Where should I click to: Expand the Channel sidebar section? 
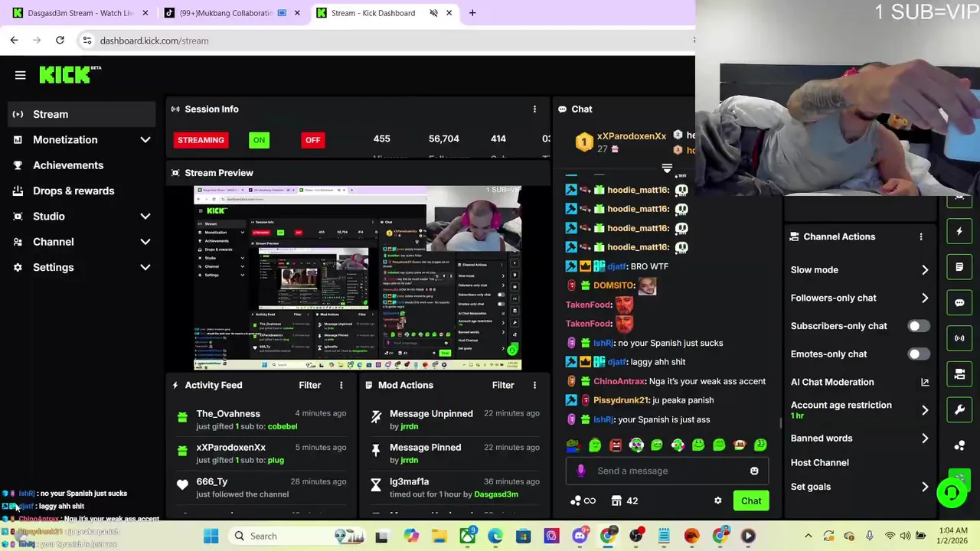coord(82,242)
